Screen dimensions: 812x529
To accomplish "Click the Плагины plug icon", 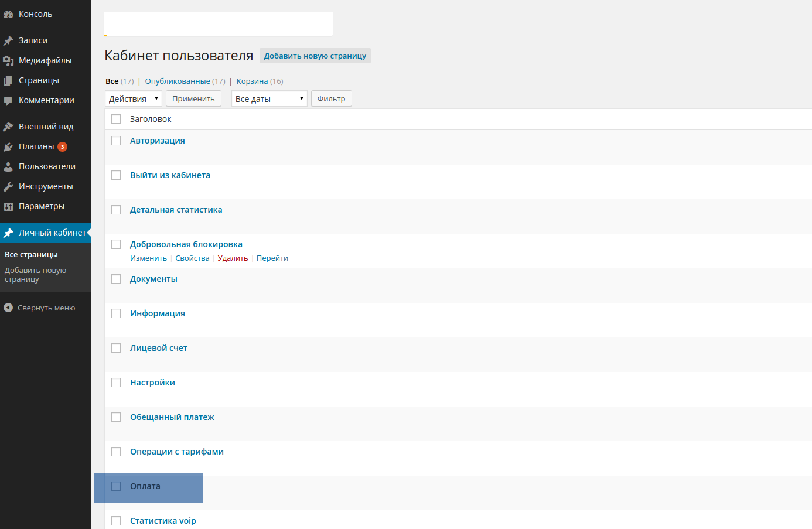I will click(8, 147).
